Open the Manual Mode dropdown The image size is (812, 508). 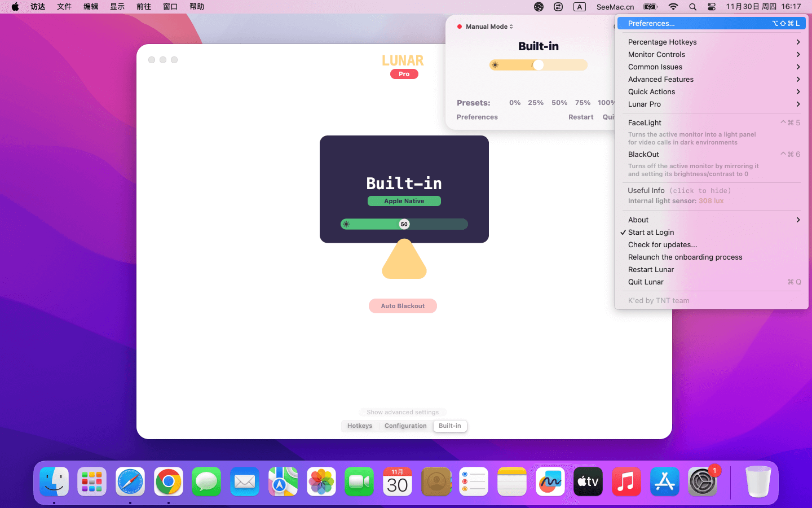click(489, 27)
